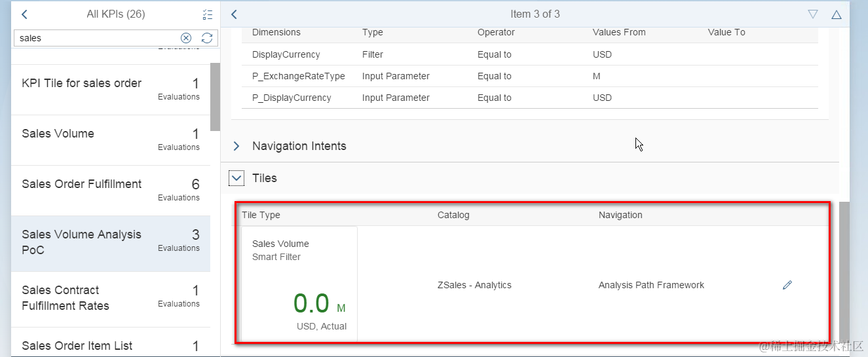The image size is (868, 357).
Task: Collapse the Tiles section
Action: (x=236, y=178)
